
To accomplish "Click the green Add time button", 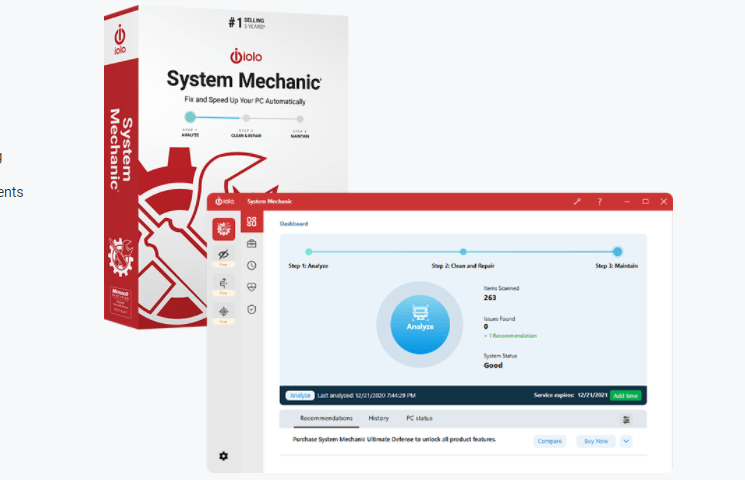I will 626,395.
